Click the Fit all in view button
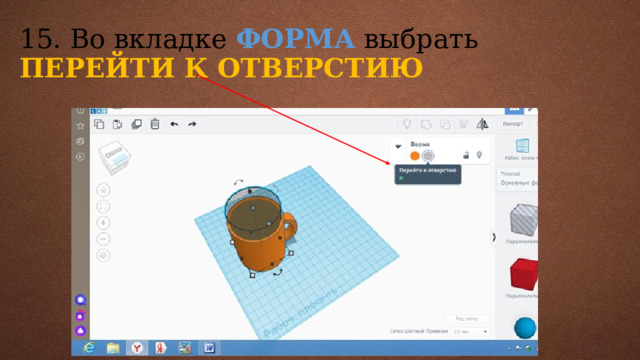 (x=103, y=206)
